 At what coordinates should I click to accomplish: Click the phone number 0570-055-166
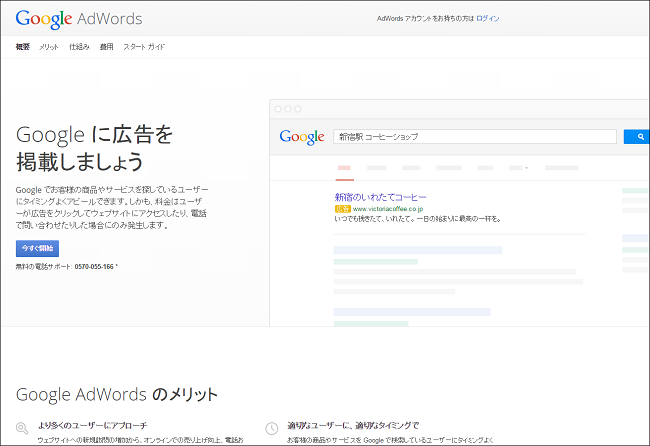tap(94, 267)
